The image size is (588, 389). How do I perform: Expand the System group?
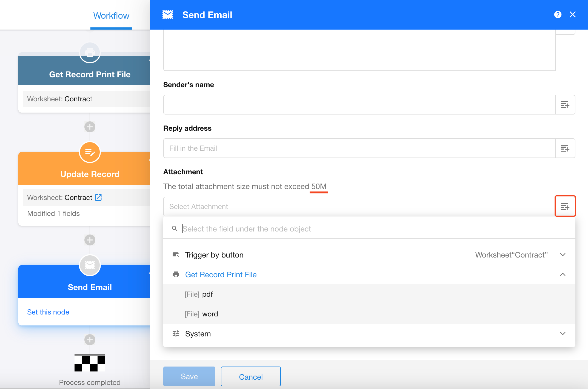coord(563,334)
